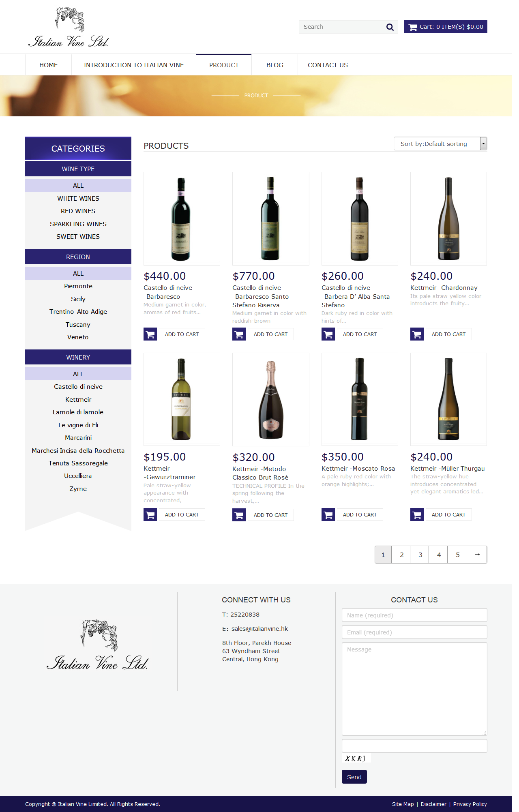
Task: Click the Send button
Action: click(x=354, y=777)
